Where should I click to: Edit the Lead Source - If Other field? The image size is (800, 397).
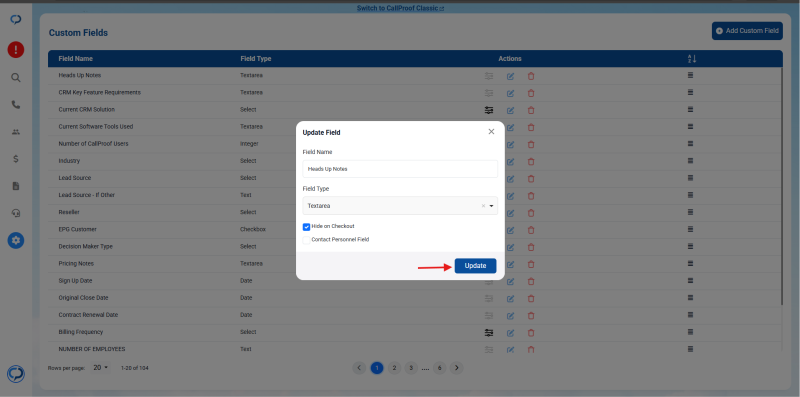pyautogui.click(x=510, y=196)
